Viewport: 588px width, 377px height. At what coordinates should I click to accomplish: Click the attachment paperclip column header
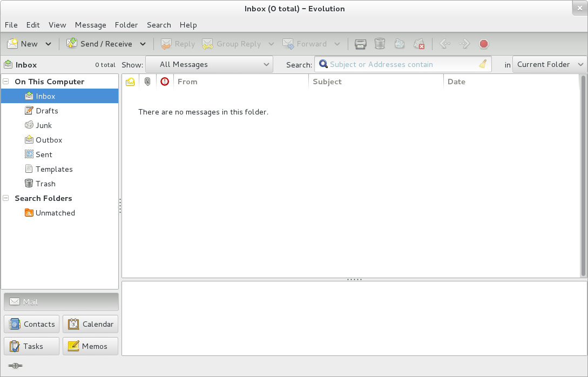[147, 82]
